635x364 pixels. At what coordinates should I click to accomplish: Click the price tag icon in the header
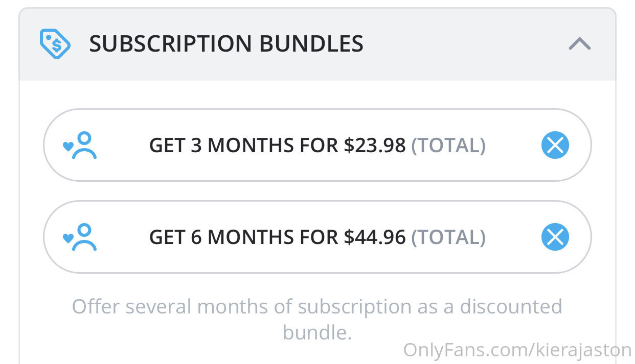[55, 44]
